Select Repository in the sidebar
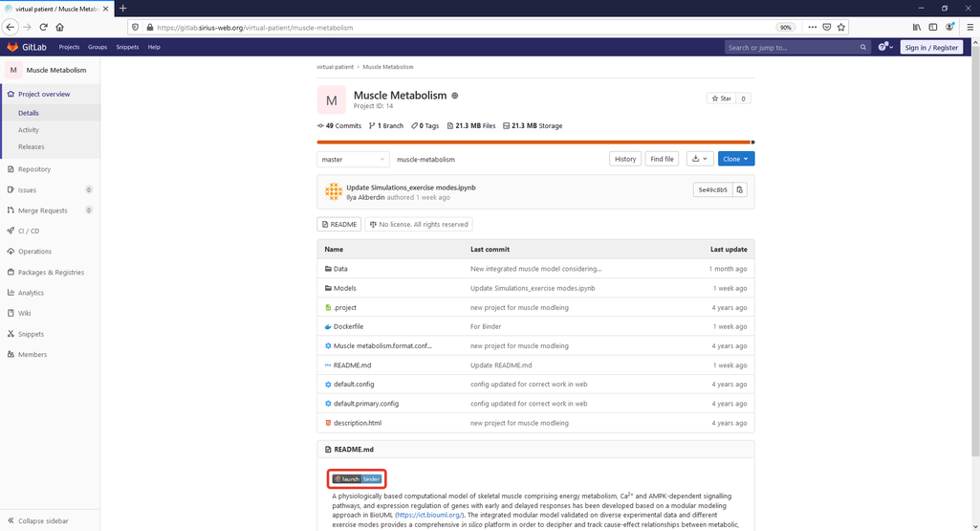Image resolution: width=980 pixels, height=531 pixels. click(x=33, y=169)
